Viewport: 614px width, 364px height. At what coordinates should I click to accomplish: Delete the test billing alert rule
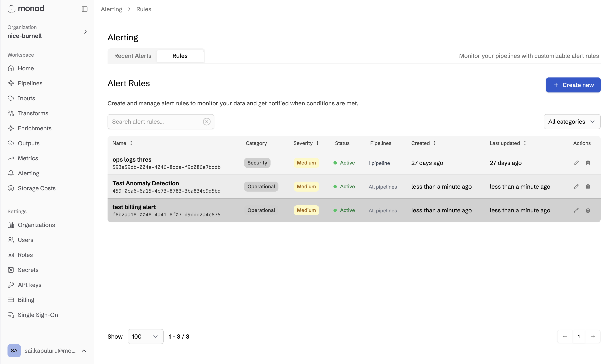(588, 210)
